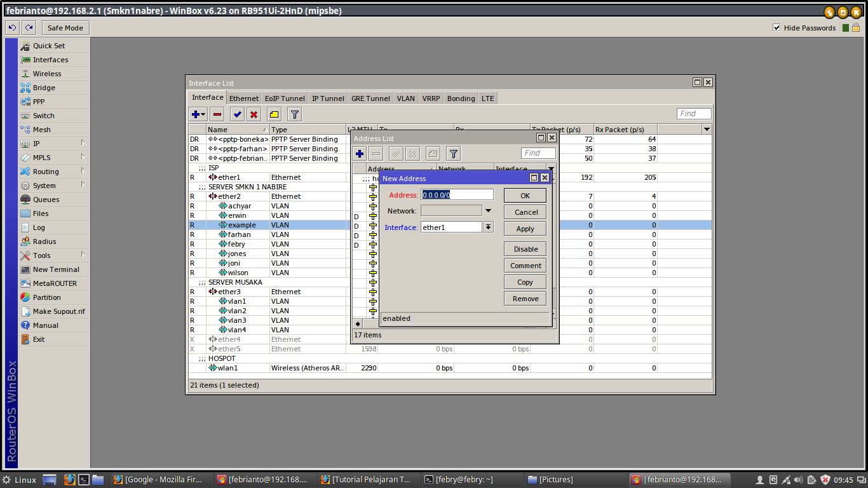Viewport: 868px width, 488px height.
Task: Expand the Interface dropdown showing ether1
Action: click(x=488, y=227)
